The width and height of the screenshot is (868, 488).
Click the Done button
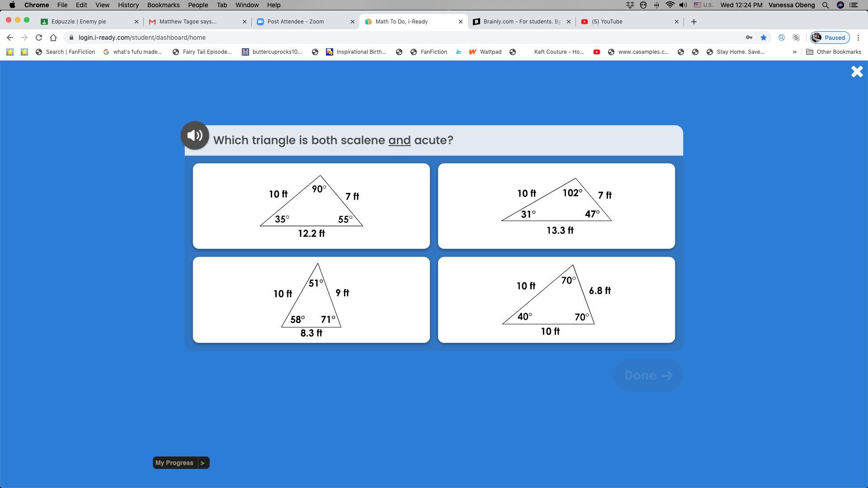[648, 375]
